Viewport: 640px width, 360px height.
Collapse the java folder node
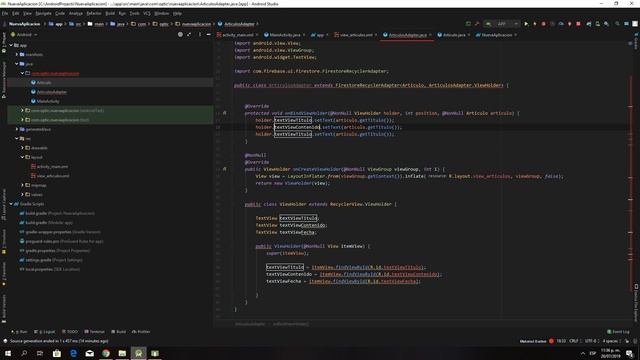pos(17,64)
